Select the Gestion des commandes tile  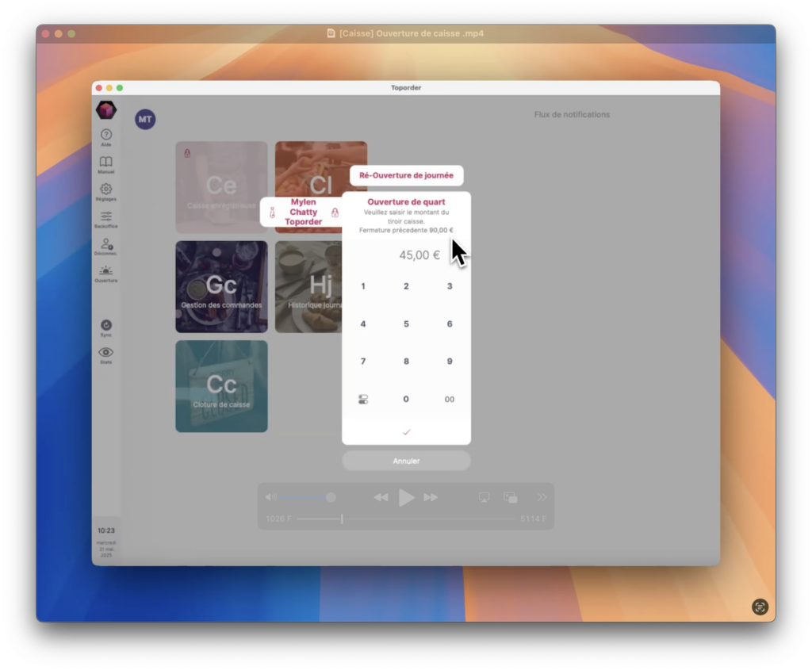[221, 287]
